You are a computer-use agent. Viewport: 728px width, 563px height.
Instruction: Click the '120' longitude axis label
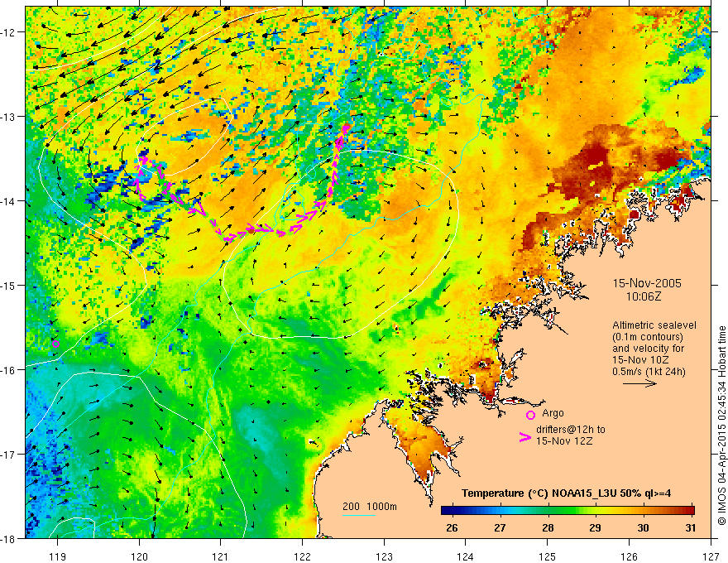click(x=139, y=556)
